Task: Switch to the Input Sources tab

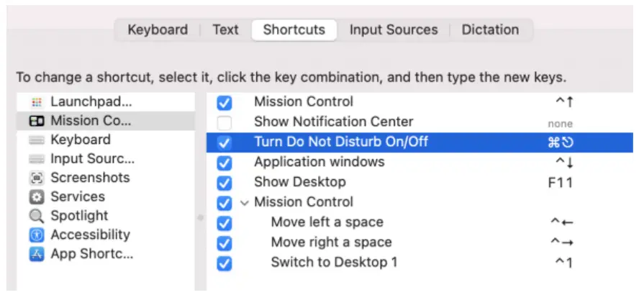Action: pos(394,29)
